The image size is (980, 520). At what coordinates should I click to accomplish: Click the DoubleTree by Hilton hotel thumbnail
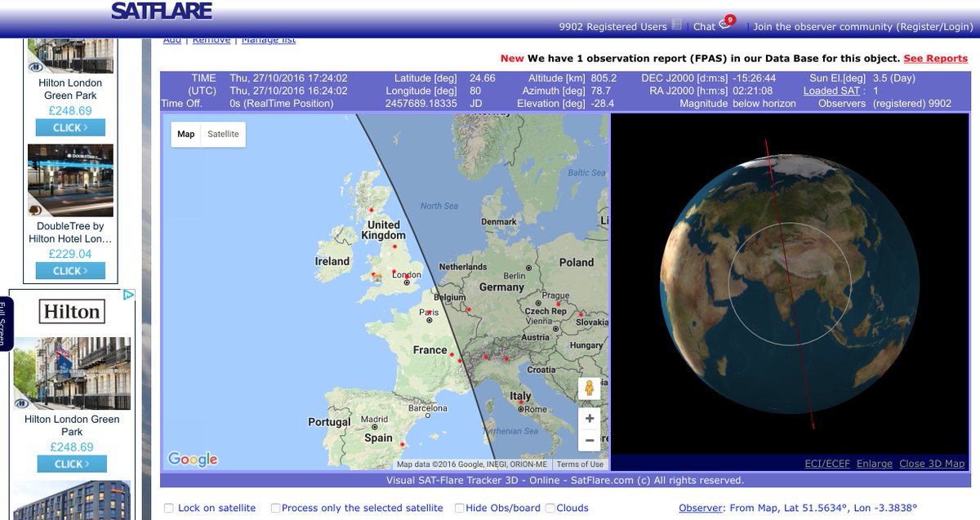70,180
